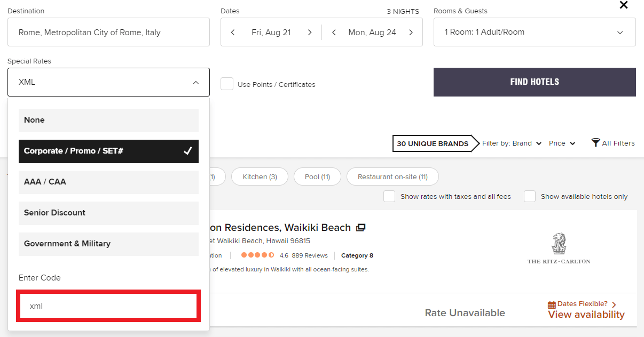
Task: Click the Mon, Aug 24 check-out date
Action: tap(372, 33)
